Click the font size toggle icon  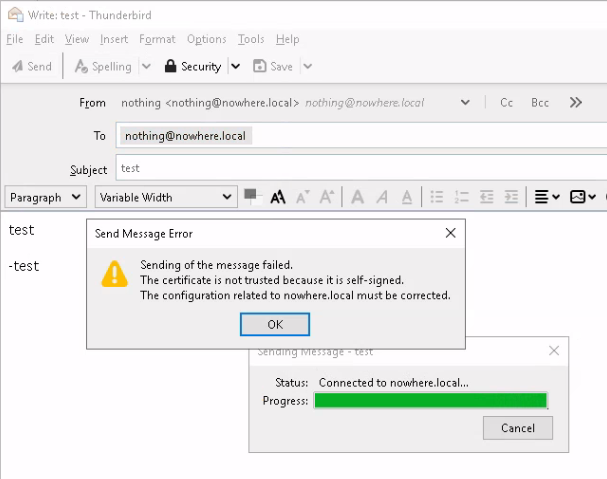278,197
